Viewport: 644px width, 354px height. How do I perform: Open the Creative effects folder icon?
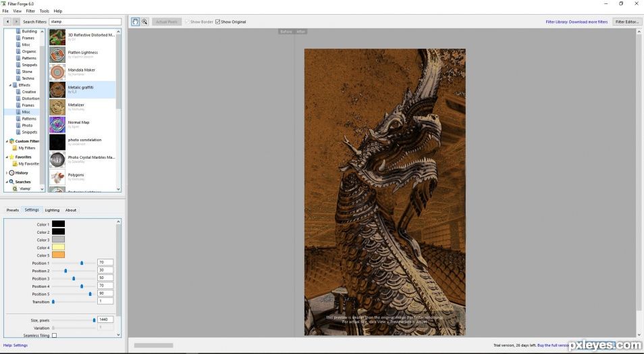[x=18, y=92]
